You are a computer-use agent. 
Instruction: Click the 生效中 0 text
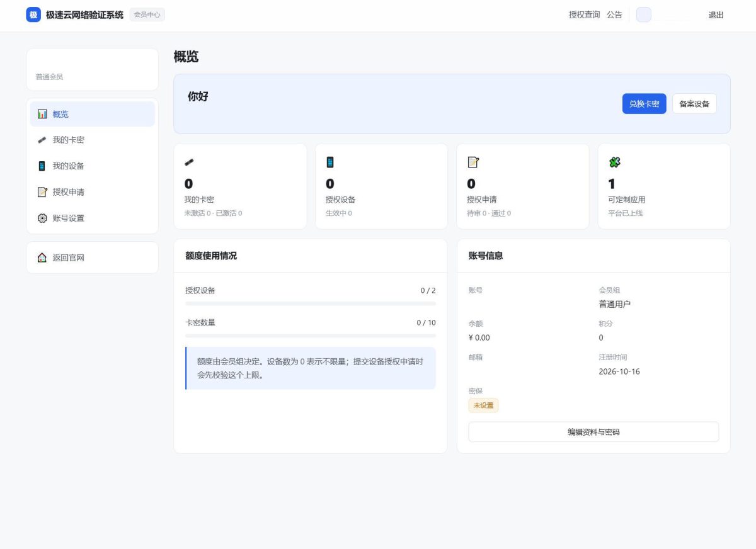point(339,213)
